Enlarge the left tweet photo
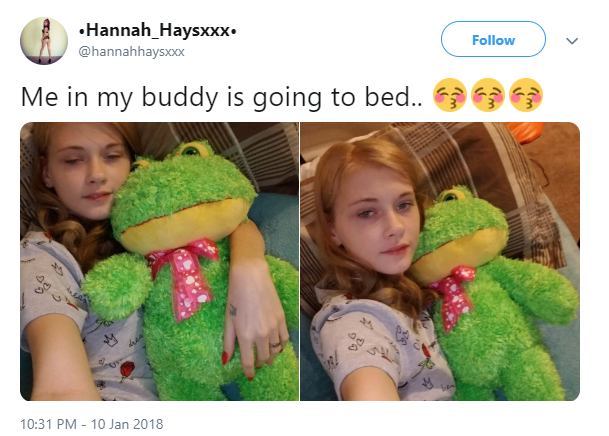This screenshot has width=609, height=436. click(160, 261)
